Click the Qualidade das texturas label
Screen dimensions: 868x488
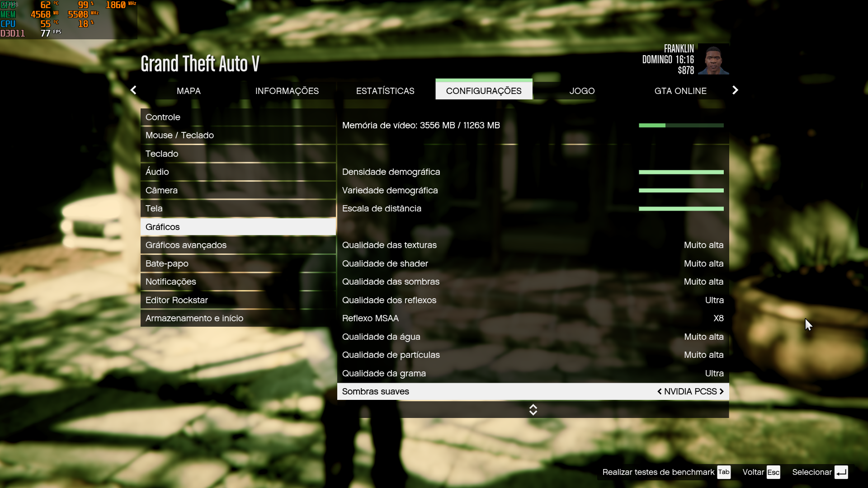click(389, 245)
